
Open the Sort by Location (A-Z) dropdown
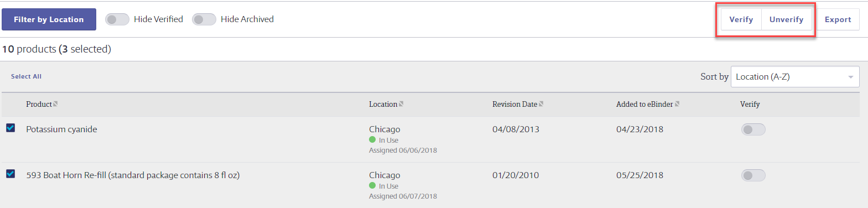point(795,77)
